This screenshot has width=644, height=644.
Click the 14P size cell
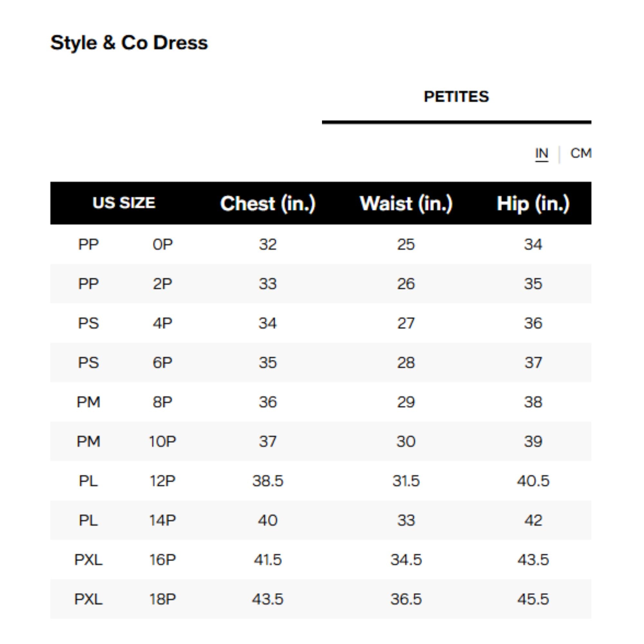click(162, 520)
